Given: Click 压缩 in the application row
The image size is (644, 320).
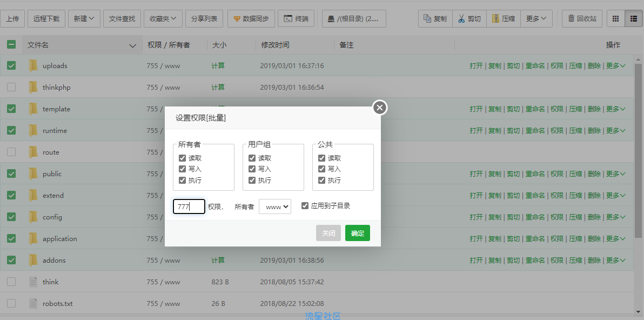Looking at the screenshot, I should tap(575, 239).
